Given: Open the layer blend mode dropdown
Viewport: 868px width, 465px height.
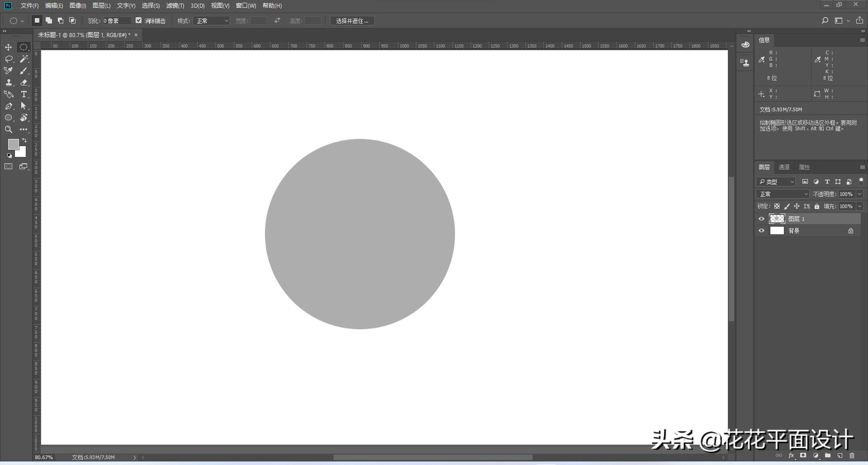Looking at the screenshot, I should tap(783, 194).
